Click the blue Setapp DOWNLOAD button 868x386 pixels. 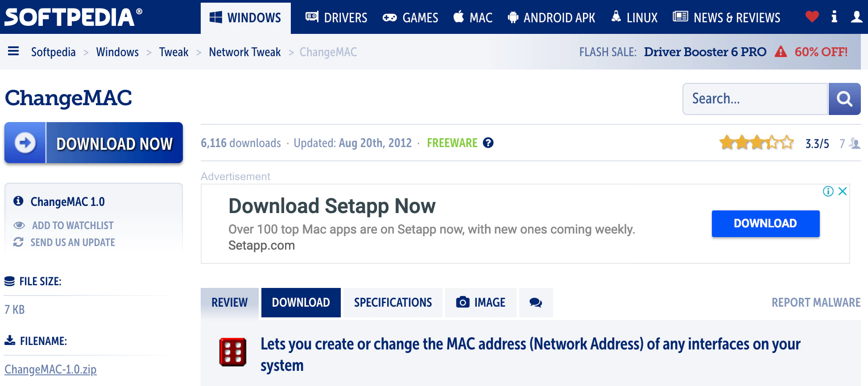(x=765, y=223)
